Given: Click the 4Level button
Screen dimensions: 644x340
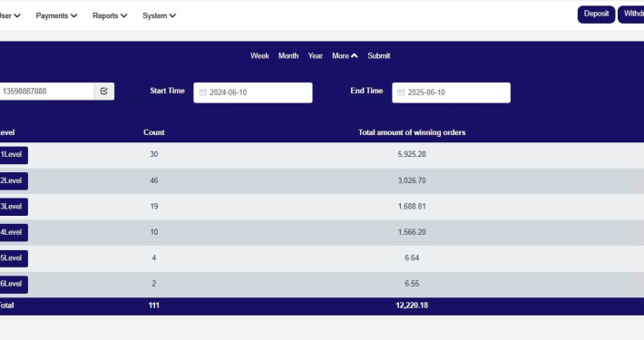Looking at the screenshot, I should point(14,233).
